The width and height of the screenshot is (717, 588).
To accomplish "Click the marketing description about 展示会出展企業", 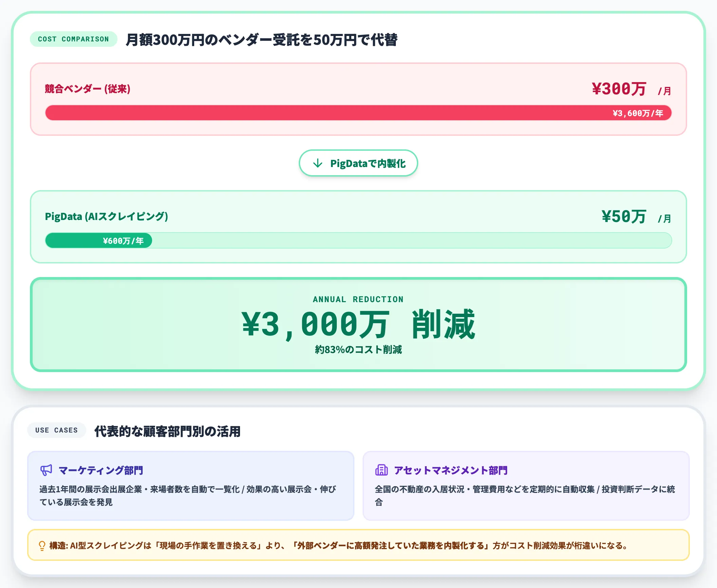I will coord(188,496).
